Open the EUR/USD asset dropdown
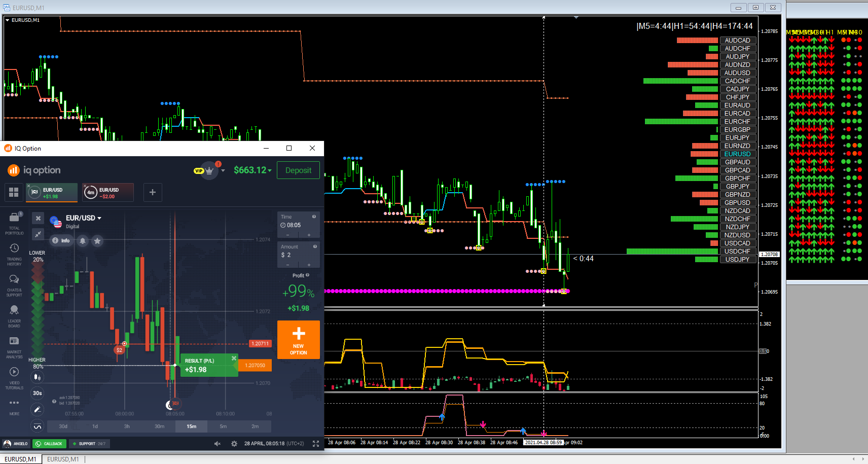 [x=84, y=218]
